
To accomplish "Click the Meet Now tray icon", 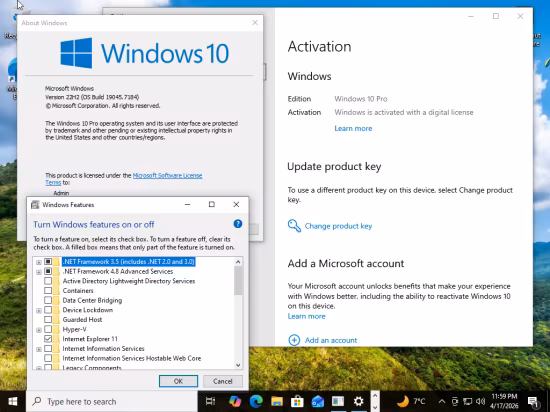I will 455,401.
